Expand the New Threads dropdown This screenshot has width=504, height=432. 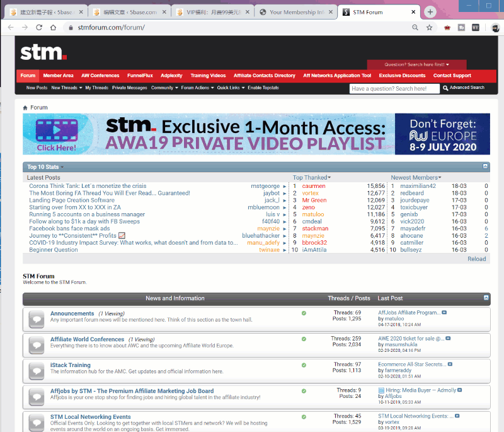81,88
